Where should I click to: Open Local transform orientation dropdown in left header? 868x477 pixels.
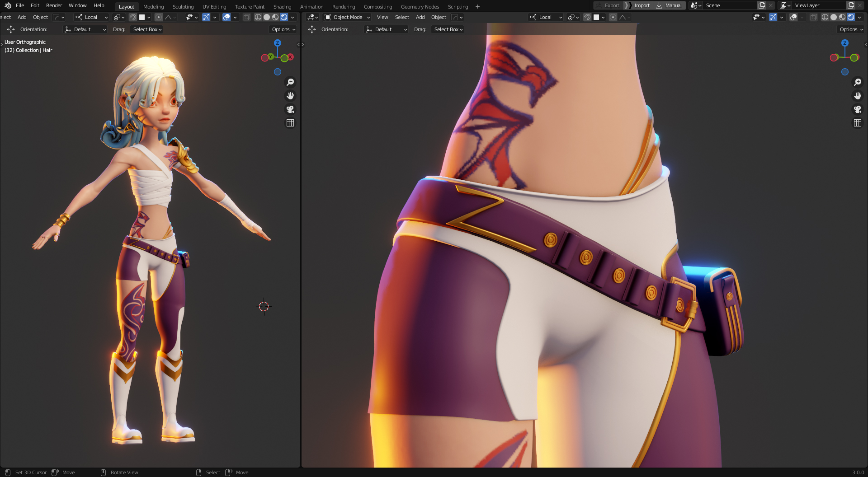(x=92, y=17)
